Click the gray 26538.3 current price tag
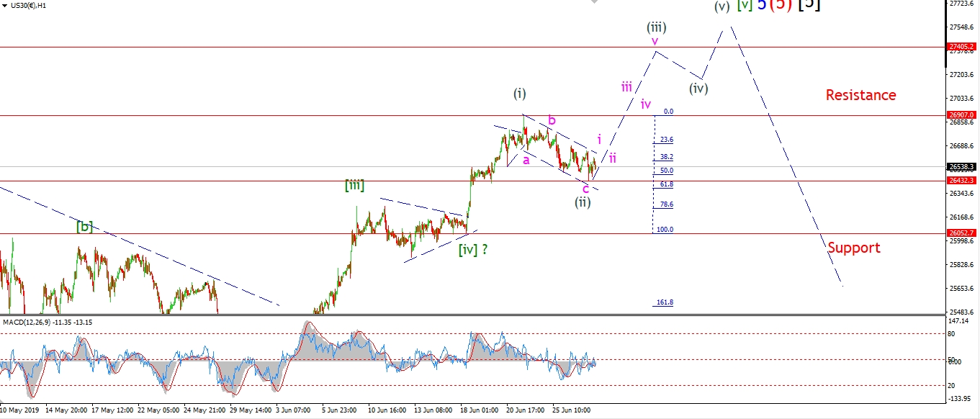The height and width of the screenshot is (419, 980). pyautogui.click(x=961, y=167)
